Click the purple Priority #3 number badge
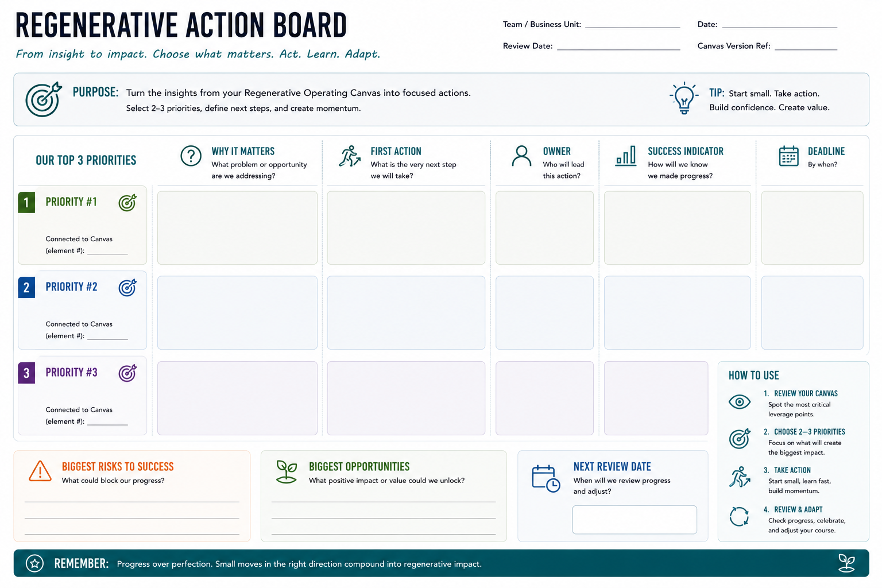The height and width of the screenshot is (588, 882). (x=26, y=373)
